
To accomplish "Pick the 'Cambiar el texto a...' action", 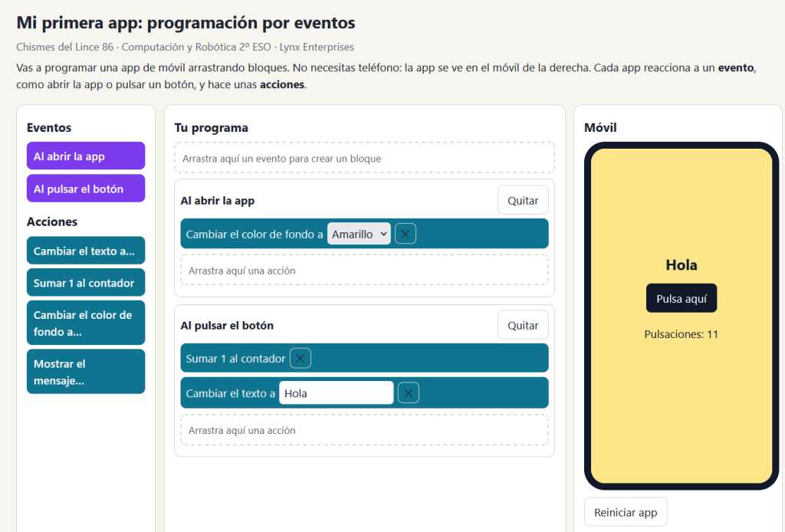I will coord(86,251).
